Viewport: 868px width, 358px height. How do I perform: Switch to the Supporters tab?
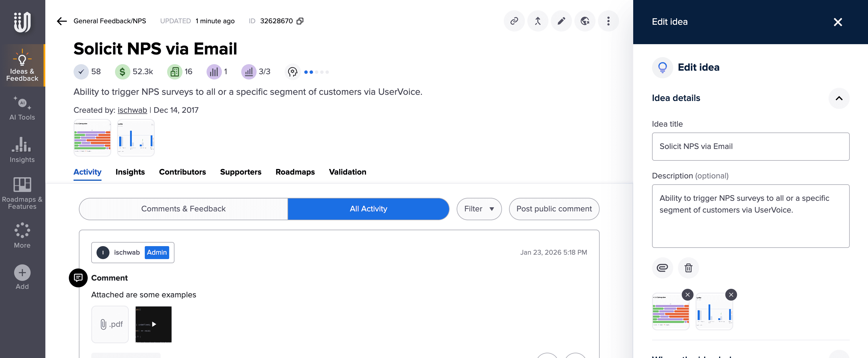(241, 172)
